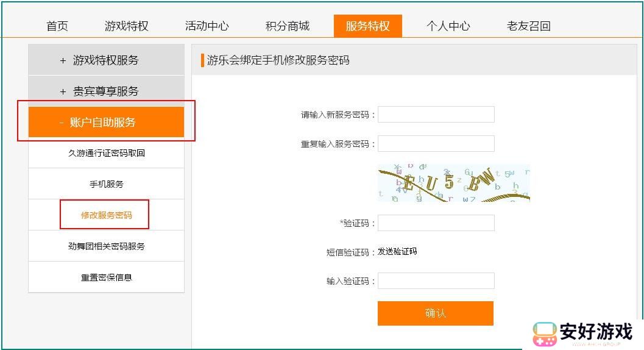Screen dimensions: 644x350
Task: Select 手机服务 in the sidebar
Action: point(106,184)
